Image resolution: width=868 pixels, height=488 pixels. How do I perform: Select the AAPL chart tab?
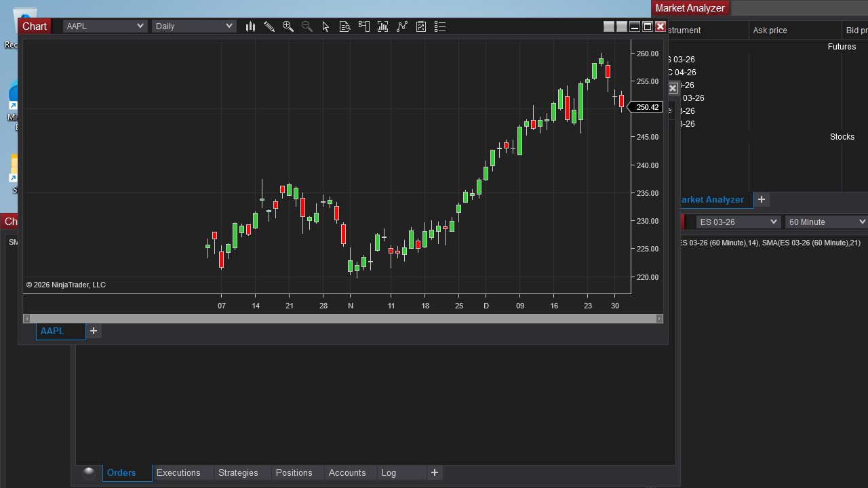60,331
